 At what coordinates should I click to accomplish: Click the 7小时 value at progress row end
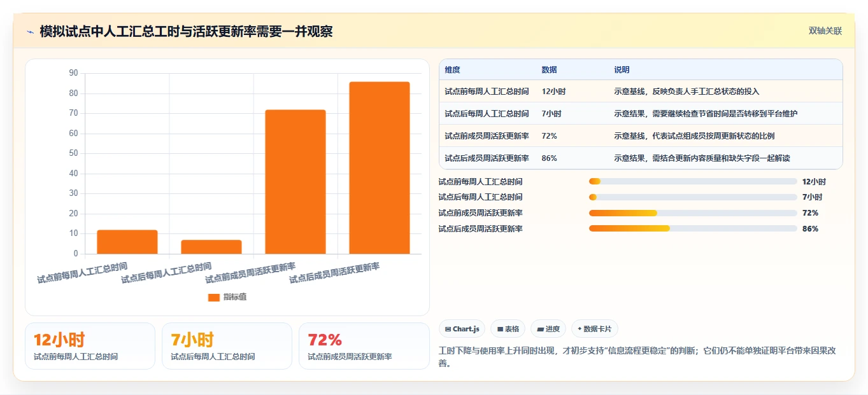click(x=812, y=197)
